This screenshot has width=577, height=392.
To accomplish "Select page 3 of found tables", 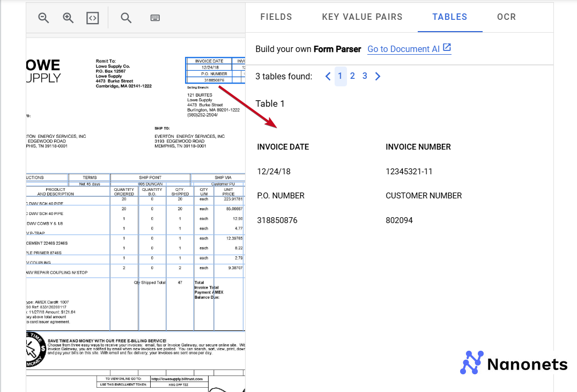I will coord(365,76).
